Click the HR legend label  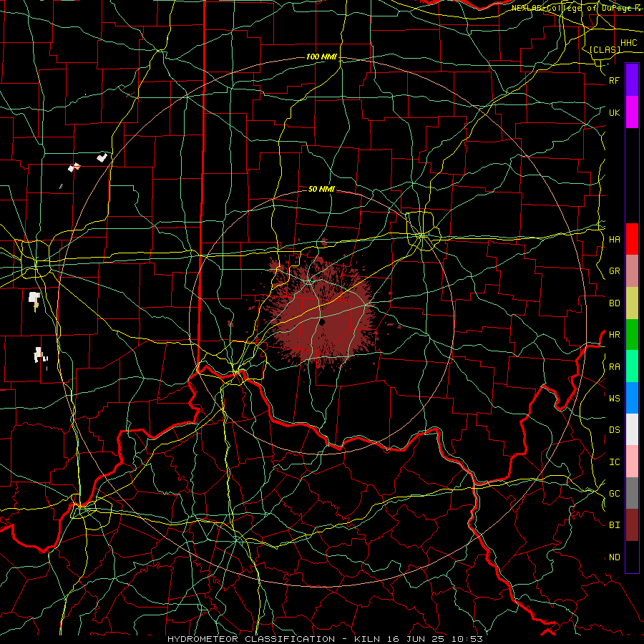[x=614, y=335]
